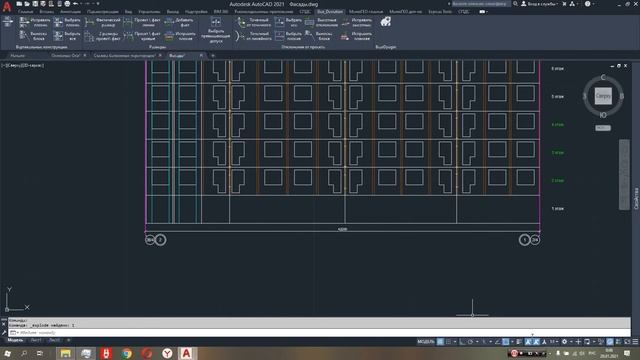The image size is (640, 360).
Task: Open the МСК coordinate dropdown below ViewCube
Action: (603, 128)
